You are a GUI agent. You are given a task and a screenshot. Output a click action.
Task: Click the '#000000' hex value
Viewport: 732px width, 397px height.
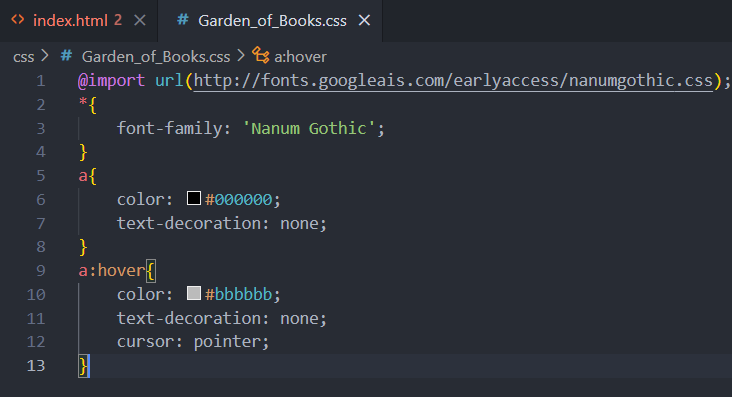pos(238,200)
